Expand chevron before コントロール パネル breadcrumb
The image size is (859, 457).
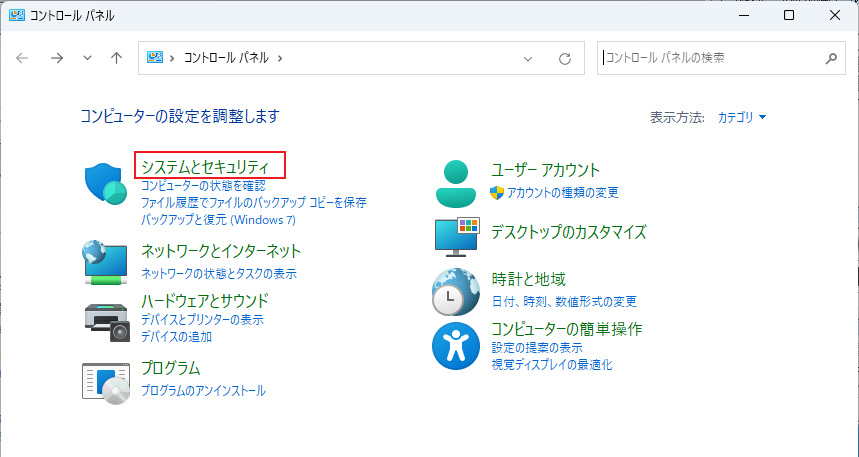click(172, 58)
